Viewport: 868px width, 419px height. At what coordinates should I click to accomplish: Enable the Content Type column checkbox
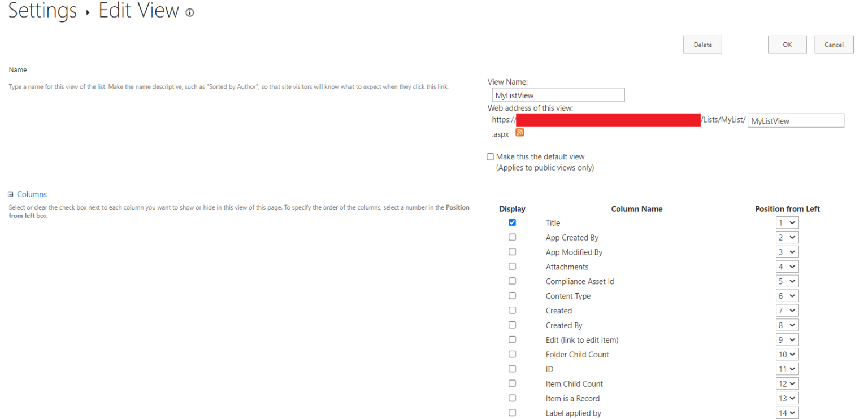[513, 296]
